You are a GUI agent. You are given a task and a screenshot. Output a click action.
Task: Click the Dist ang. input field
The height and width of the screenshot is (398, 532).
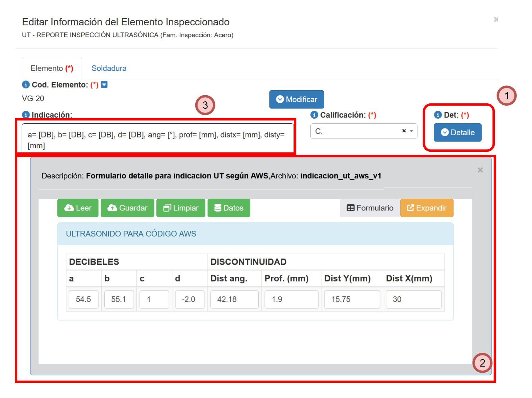[x=234, y=299]
